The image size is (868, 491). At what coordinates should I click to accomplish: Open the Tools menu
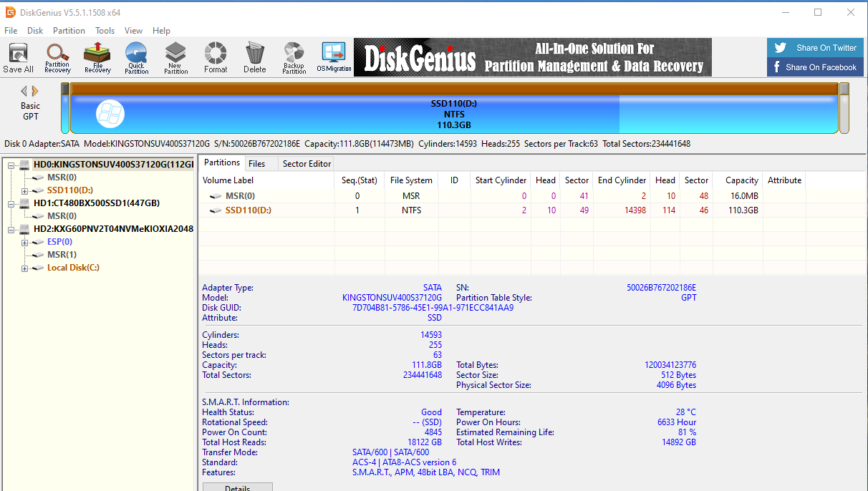pyautogui.click(x=105, y=31)
